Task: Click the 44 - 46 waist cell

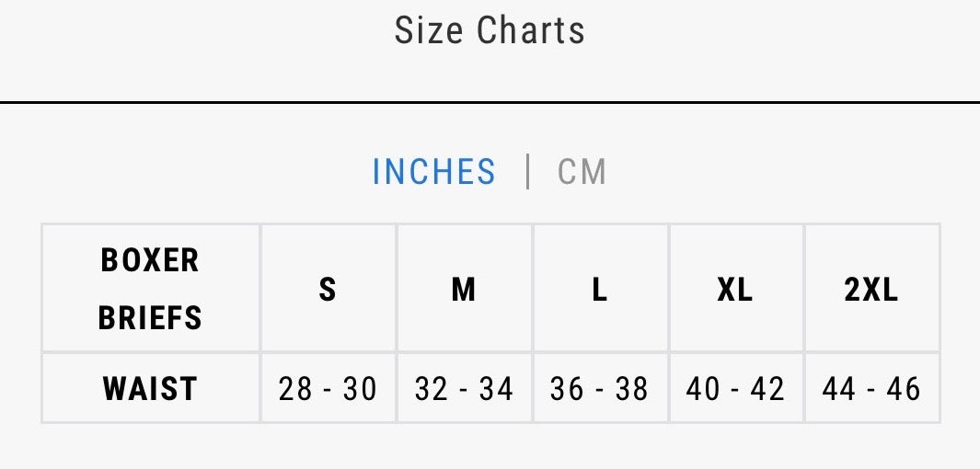Action: (871, 388)
